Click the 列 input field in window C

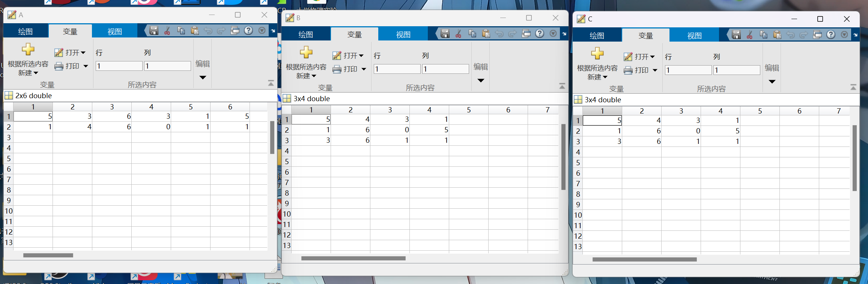tap(736, 70)
